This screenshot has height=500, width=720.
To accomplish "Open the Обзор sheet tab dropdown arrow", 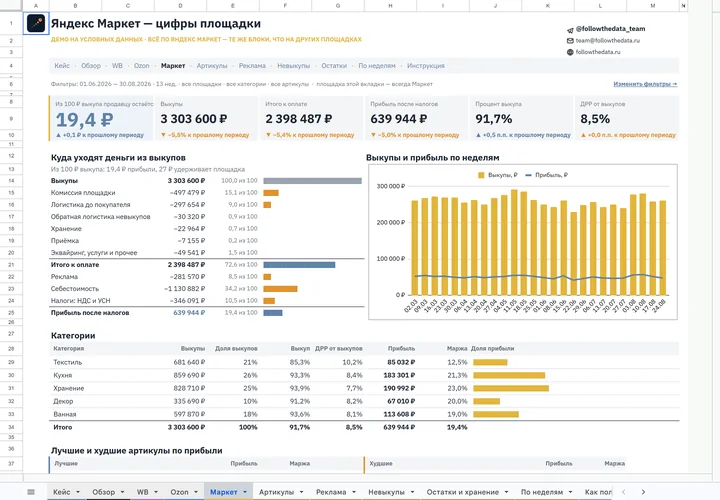I will coord(122,492).
